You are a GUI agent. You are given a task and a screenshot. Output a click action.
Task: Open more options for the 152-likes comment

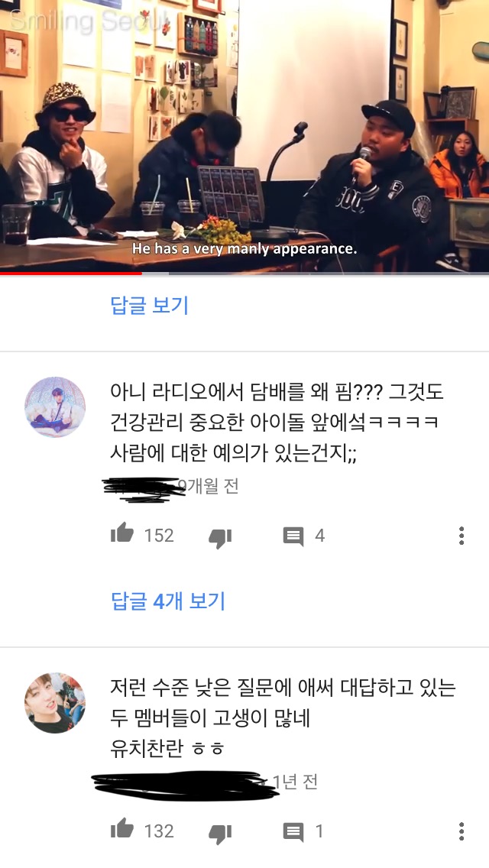[461, 536]
